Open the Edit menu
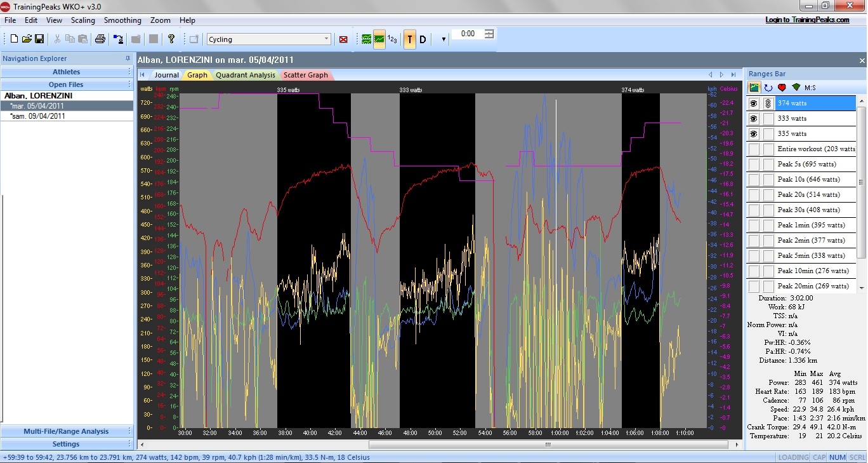Viewport: 868px width, 463px height. point(31,20)
